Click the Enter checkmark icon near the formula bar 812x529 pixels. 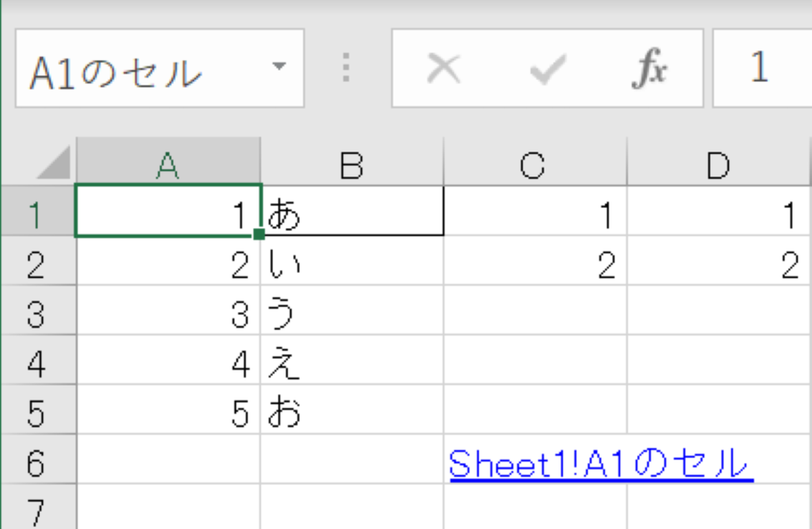pyautogui.click(x=547, y=67)
